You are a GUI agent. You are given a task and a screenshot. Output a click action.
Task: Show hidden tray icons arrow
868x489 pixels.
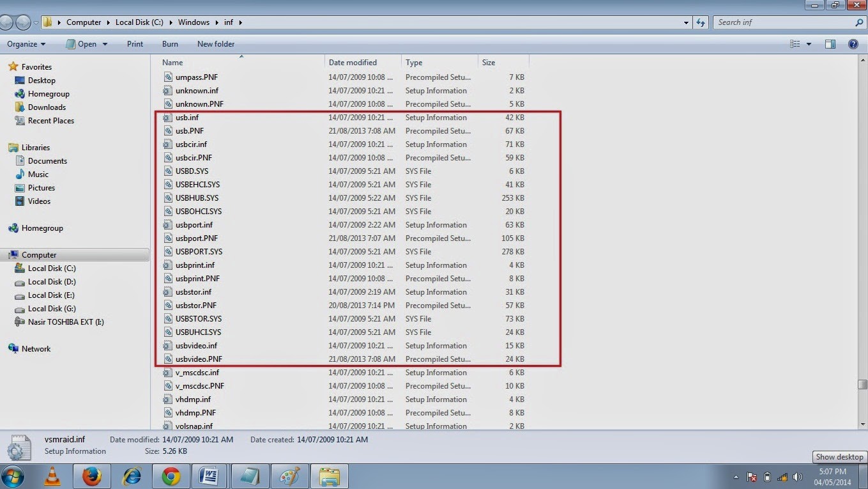click(735, 477)
